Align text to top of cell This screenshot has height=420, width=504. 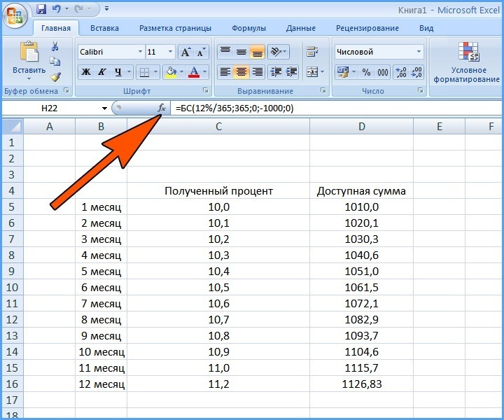click(225, 52)
